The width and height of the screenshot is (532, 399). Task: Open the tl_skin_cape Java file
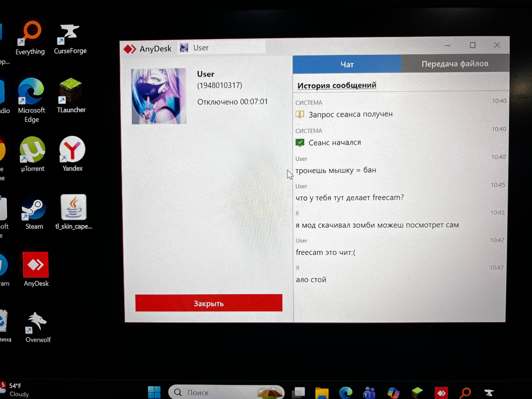(x=74, y=209)
